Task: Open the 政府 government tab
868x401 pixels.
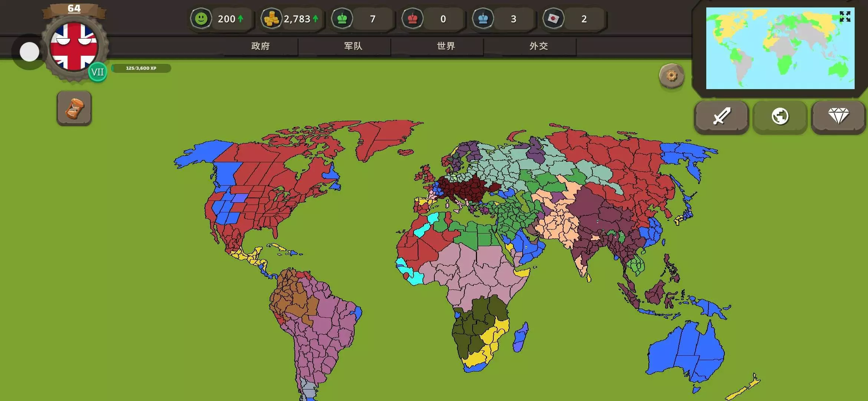Action: coord(260,46)
